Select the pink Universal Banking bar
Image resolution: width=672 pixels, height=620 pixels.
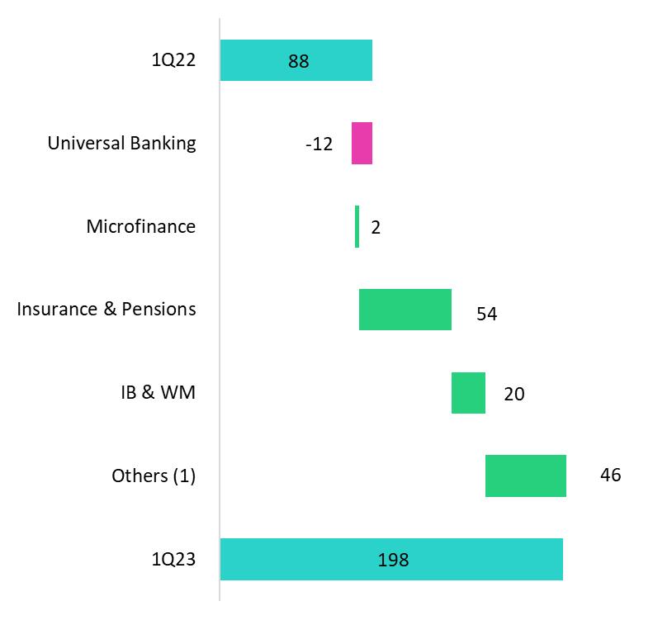click(x=362, y=144)
